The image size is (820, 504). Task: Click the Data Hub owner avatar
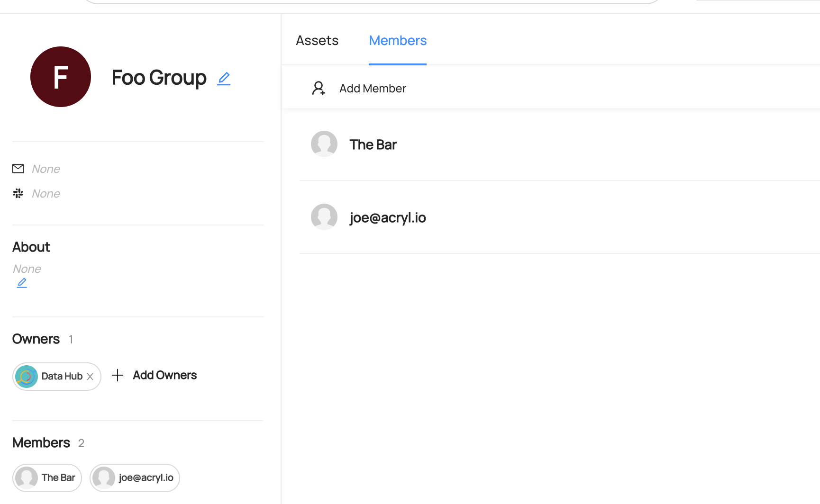pyautogui.click(x=27, y=376)
